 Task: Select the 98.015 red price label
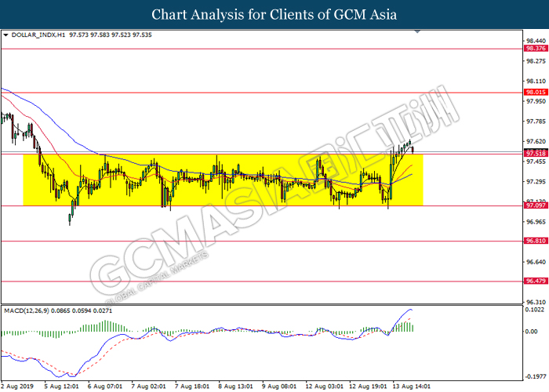pos(536,92)
